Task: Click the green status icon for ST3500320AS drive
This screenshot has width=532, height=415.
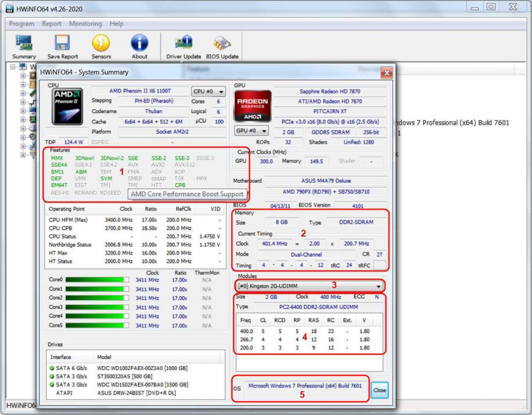Action: point(52,376)
